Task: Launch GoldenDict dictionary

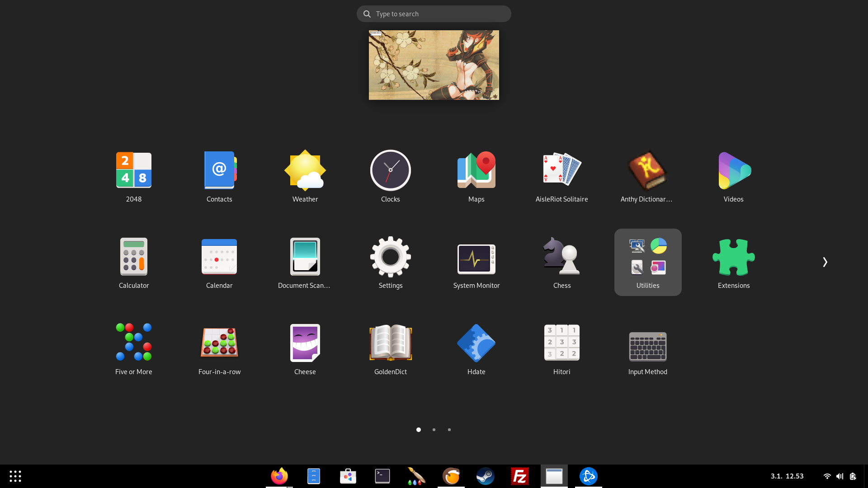Action: [390, 343]
